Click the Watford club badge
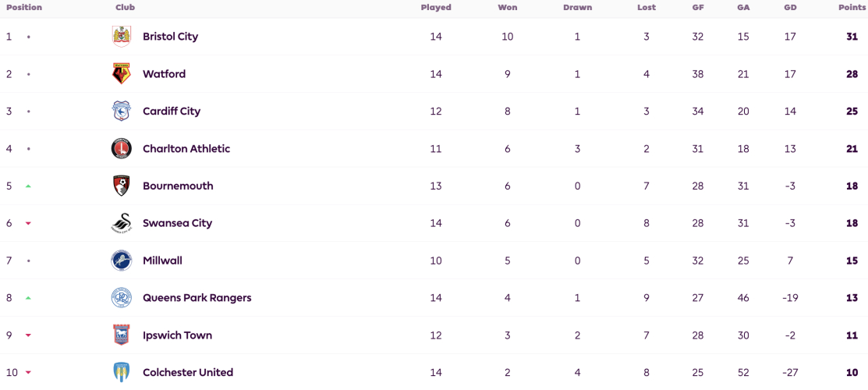868x390 pixels. click(121, 73)
